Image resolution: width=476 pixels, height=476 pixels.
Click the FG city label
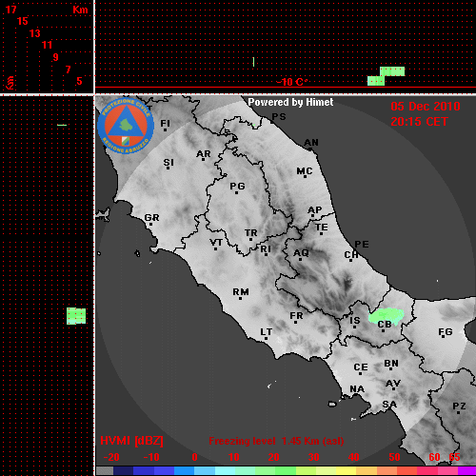pos(446,332)
